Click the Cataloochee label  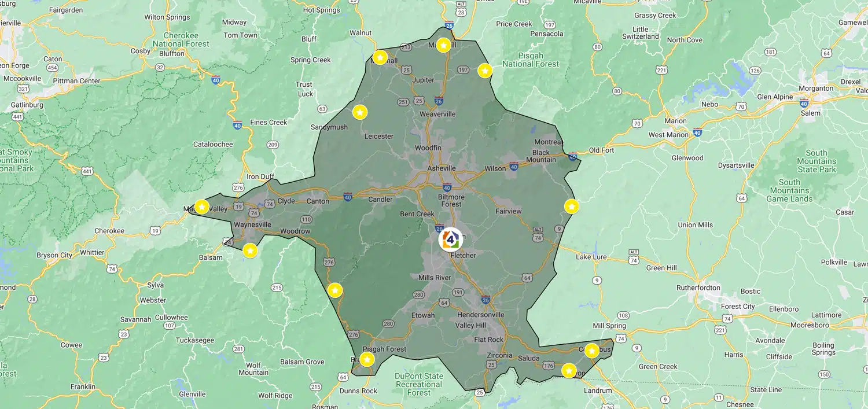(213, 144)
